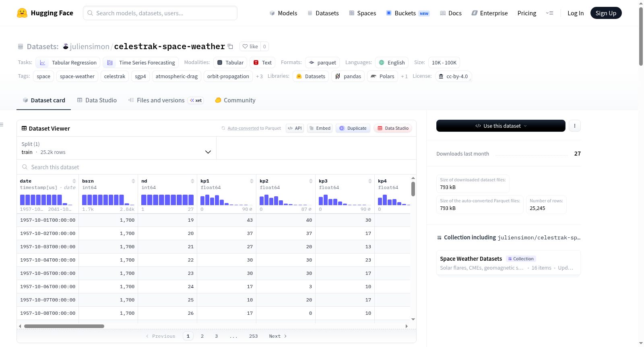
Task: Switch to the Dataset card tab
Action: tap(43, 100)
